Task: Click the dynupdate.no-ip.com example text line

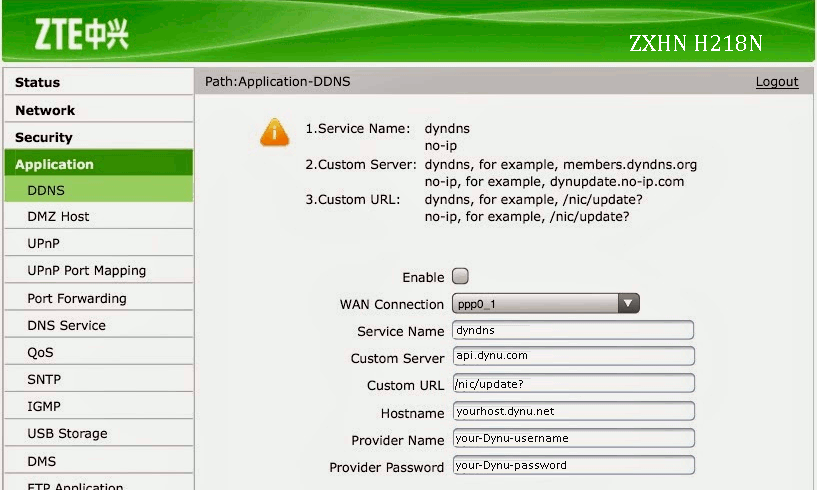Action: [x=554, y=182]
